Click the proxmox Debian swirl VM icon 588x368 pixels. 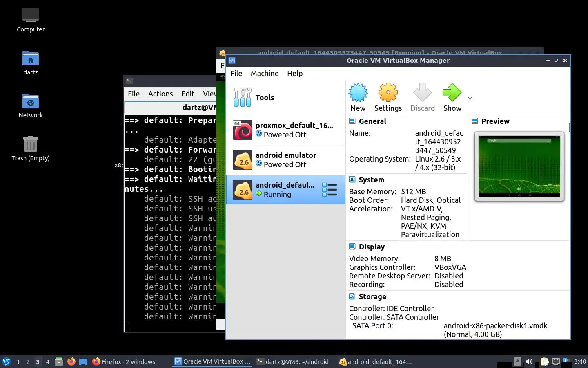243,130
